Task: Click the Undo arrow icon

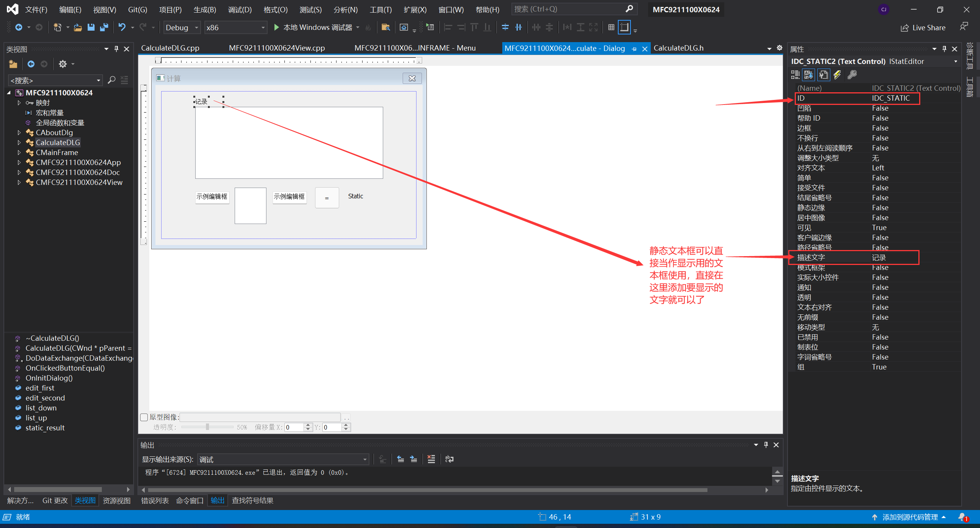Action: click(122, 27)
